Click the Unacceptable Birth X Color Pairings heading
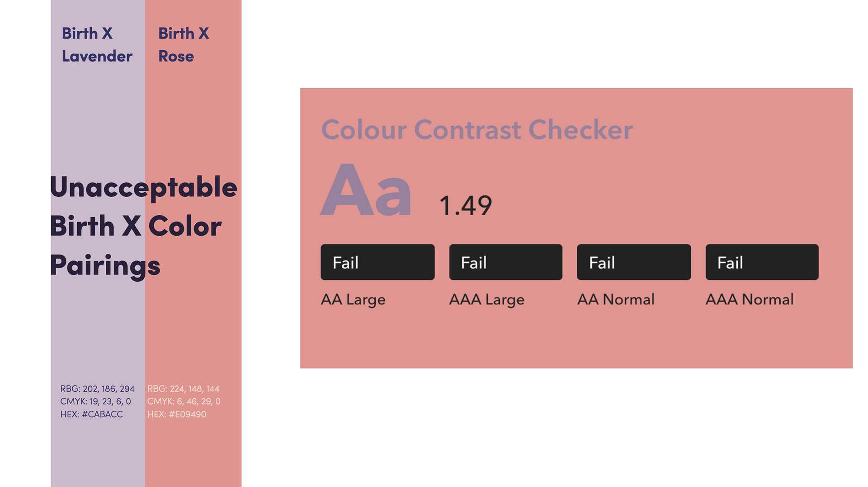The height and width of the screenshot is (487, 868). pyautogui.click(x=143, y=226)
